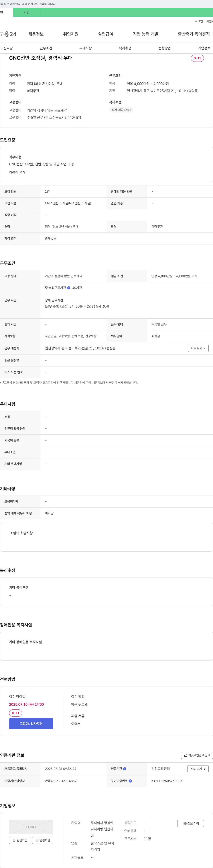Open the 직업 능력 개발 menu

146,34
